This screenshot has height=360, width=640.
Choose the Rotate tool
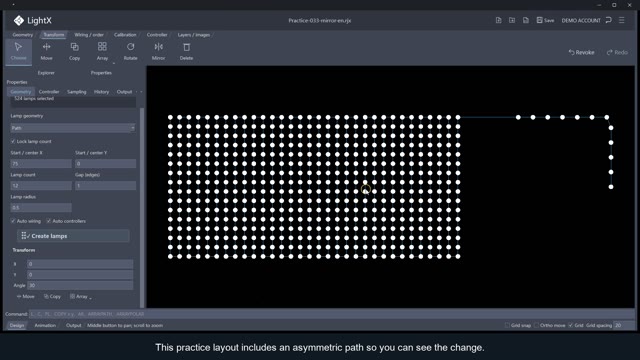tap(131, 51)
